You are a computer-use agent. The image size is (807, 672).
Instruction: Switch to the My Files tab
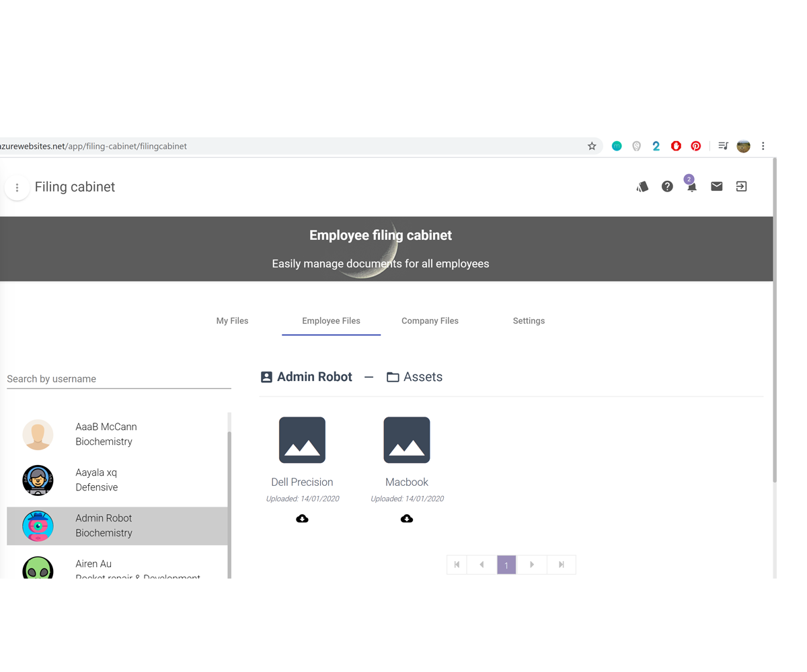point(232,321)
